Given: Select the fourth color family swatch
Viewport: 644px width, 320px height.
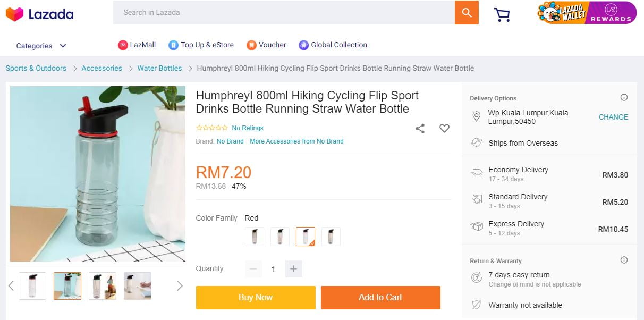Looking at the screenshot, I should tap(331, 237).
